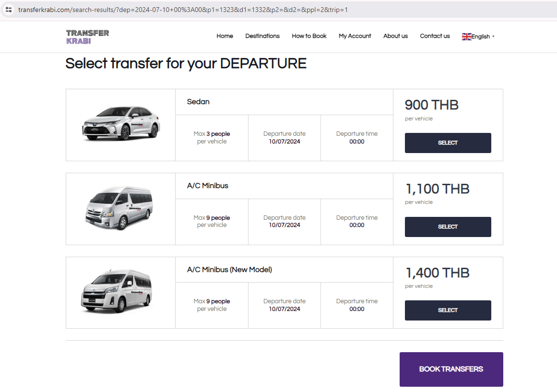Select the 1,100 THB A/C Minibus
The width and height of the screenshot is (557, 392).
448,227
